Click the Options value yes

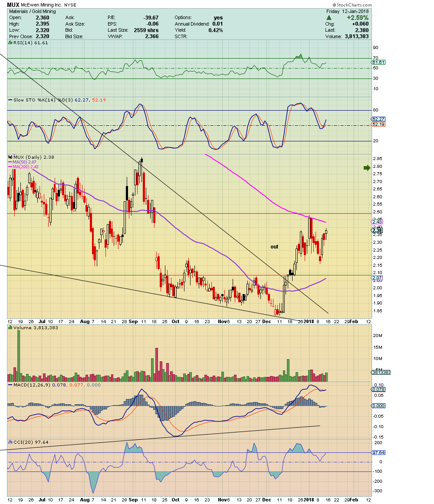218,18
